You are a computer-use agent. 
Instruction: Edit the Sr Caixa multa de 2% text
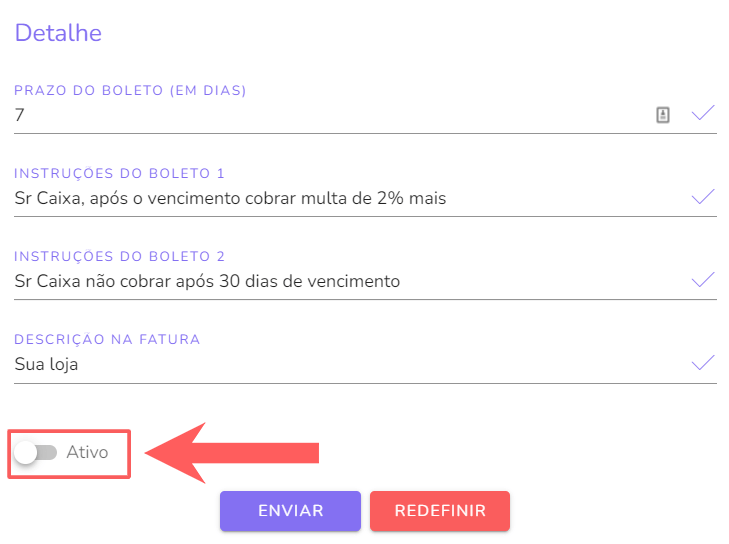click(x=231, y=198)
